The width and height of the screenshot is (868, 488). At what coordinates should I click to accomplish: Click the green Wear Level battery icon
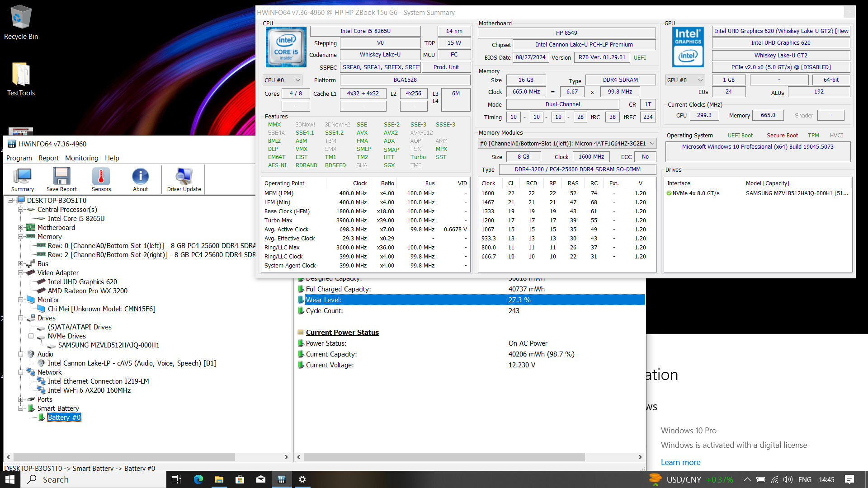301,300
